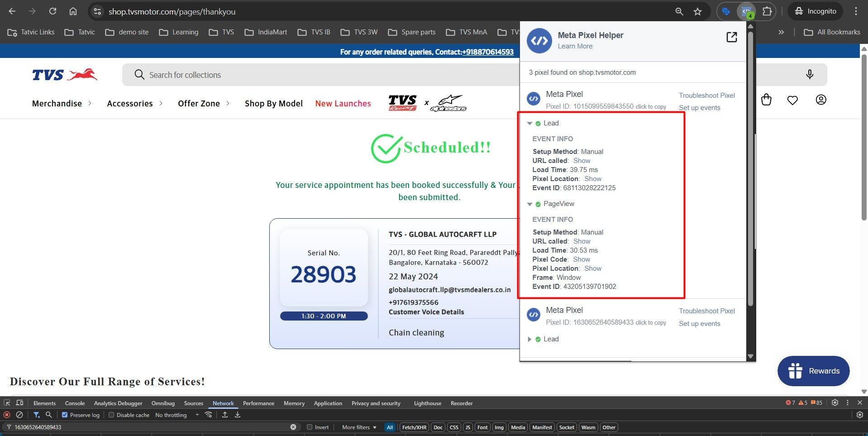
Task: Click the voice search microphone icon
Action: (x=809, y=75)
